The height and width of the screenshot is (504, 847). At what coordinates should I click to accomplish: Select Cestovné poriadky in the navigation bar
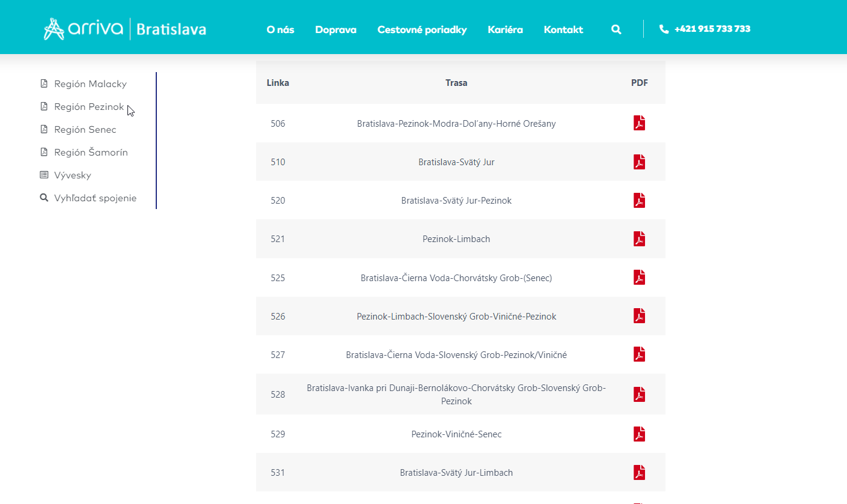point(422,29)
